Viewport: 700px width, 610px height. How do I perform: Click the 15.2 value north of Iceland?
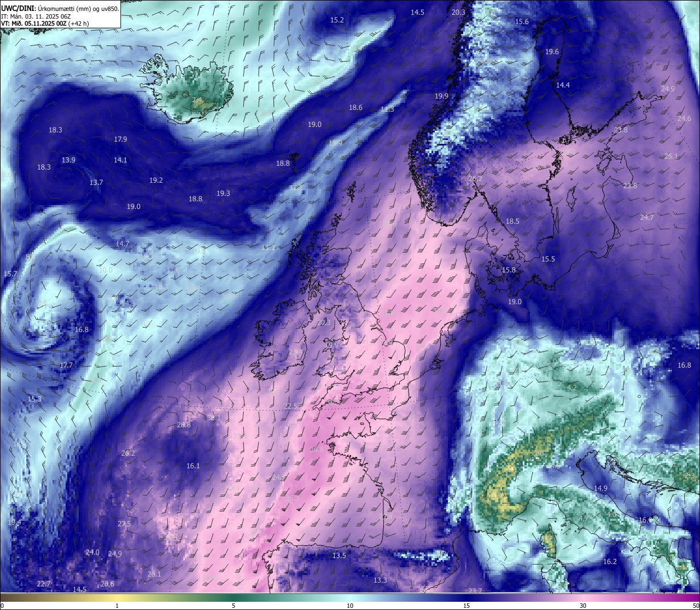click(337, 20)
